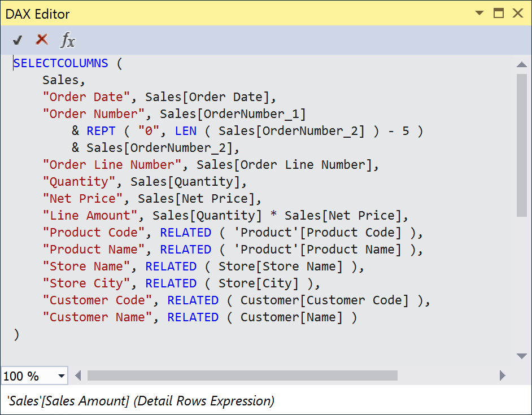This screenshot has width=532, height=415.
Task: Open the zoom level dropdown
Action: tap(61, 375)
